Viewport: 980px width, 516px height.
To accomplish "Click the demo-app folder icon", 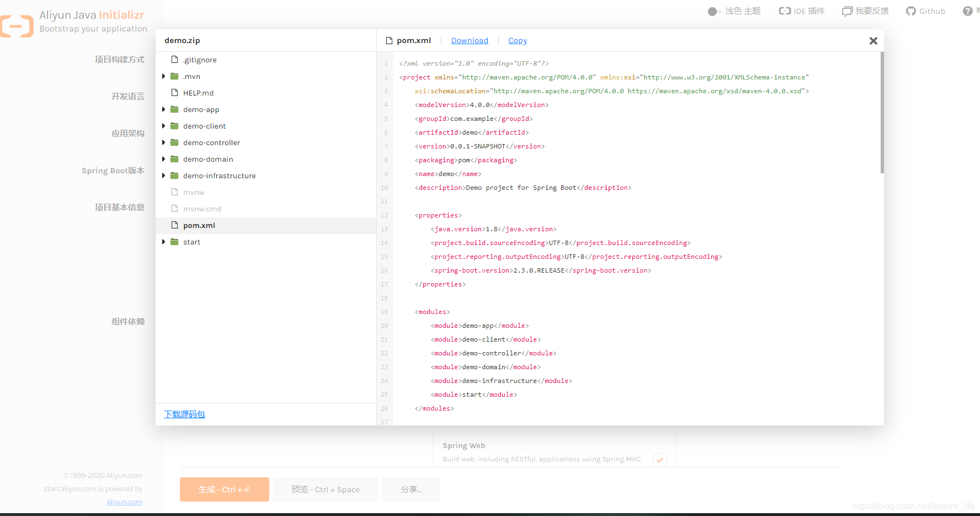I will [x=174, y=109].
